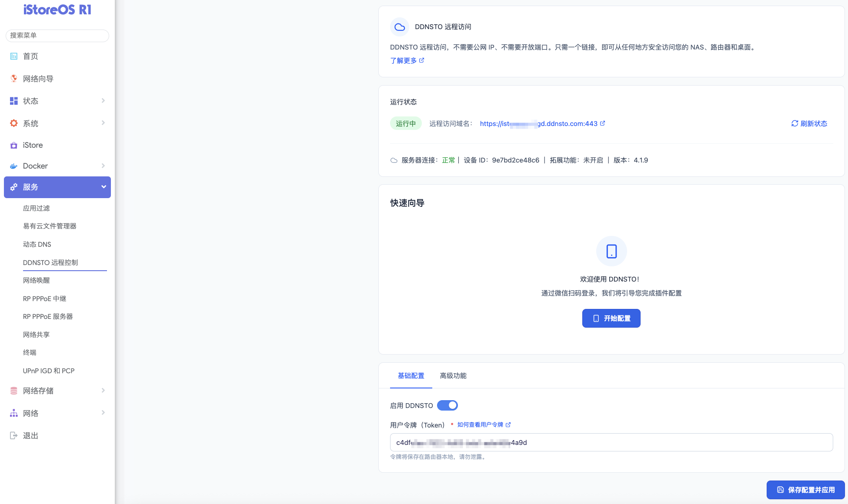The image size is (848, 504).
Task: Click the refresh arrows icon
Action: 795,123
